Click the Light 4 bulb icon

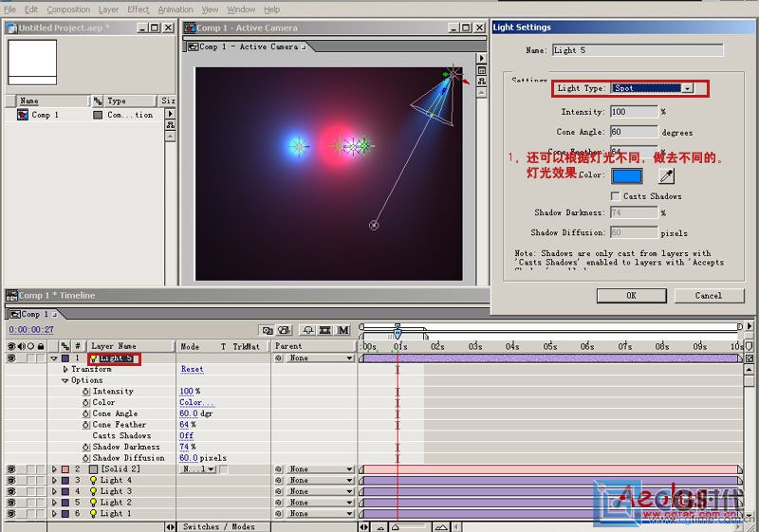tap(93, 480)
